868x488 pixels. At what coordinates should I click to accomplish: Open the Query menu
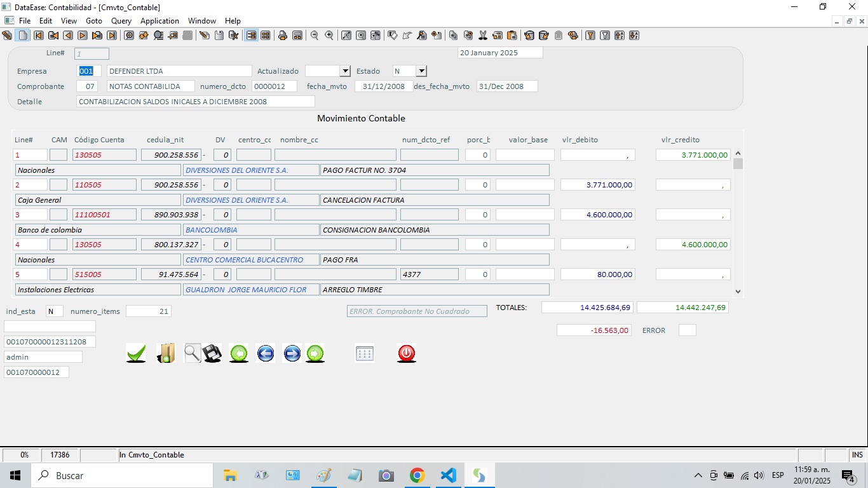click(x=121, y=21)
